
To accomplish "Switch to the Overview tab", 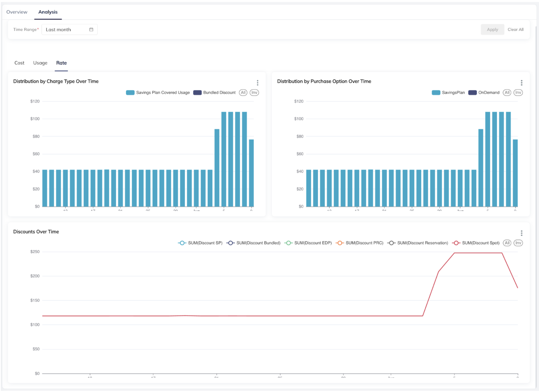I will pos(17,12).
